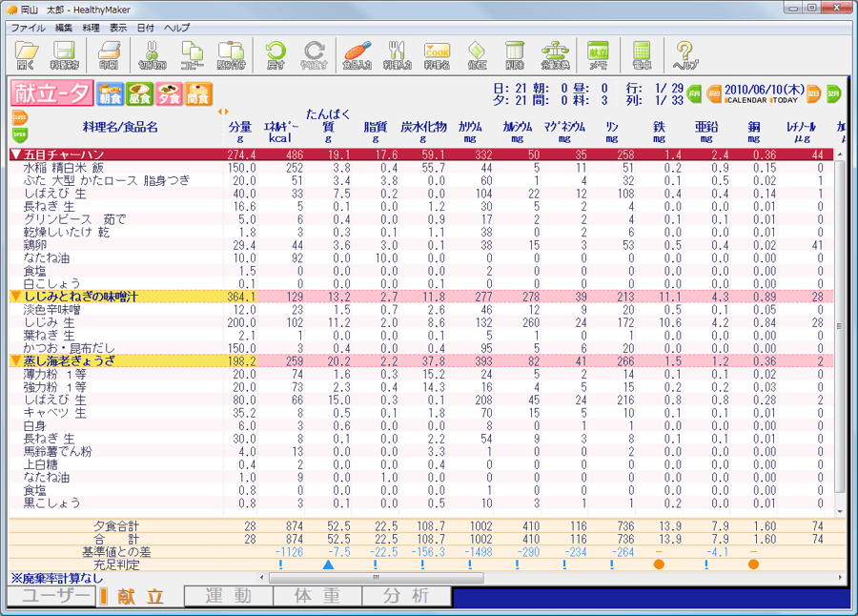
Task: Go to previous month green button
Action: click(x=694, y=93)
